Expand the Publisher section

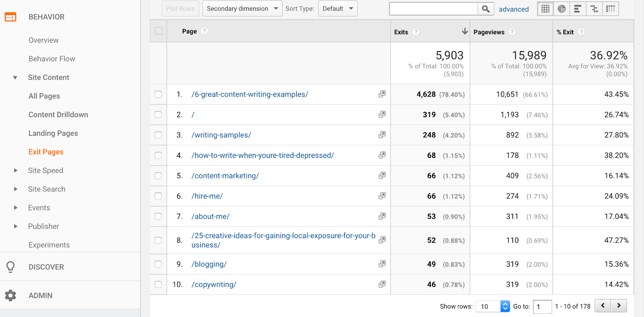[15, 226]
